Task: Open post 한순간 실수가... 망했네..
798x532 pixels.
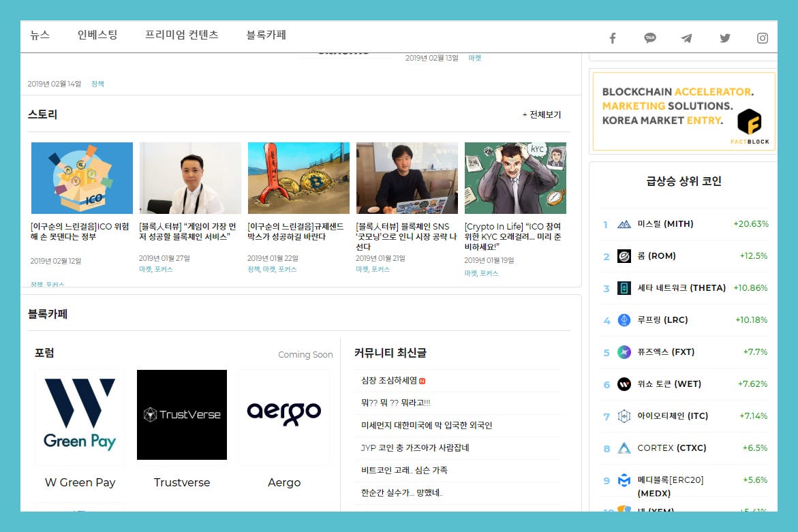Action: pos(402,492)
